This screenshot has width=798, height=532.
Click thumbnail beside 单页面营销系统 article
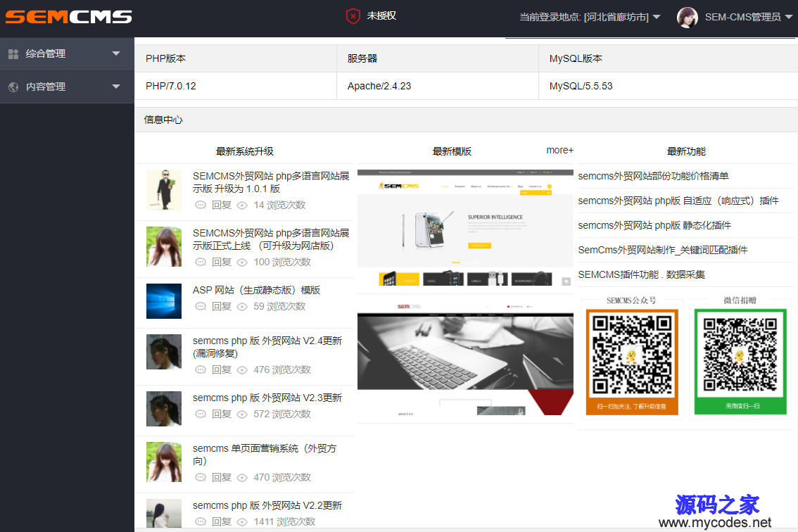pos(164,462)
